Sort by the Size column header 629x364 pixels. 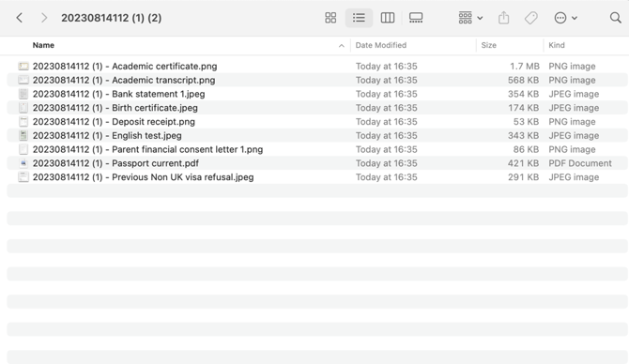[x=488, y=45]
